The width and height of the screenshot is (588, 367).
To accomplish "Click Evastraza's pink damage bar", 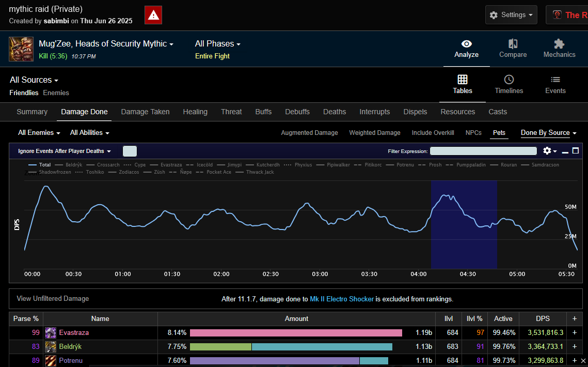I will [296, 333].
